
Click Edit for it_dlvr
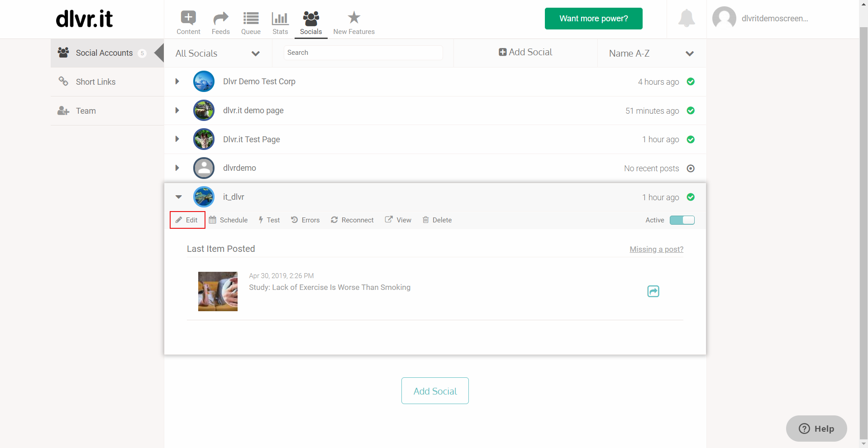pyautogui.click(x=187, y=220)
